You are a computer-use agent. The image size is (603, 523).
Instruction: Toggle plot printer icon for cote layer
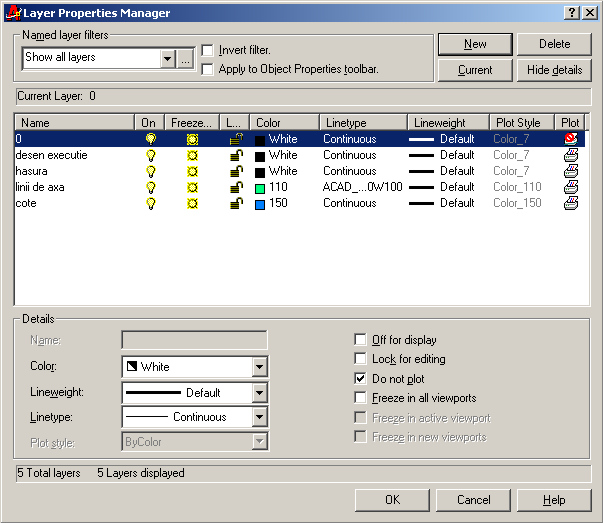coord(571,203)
